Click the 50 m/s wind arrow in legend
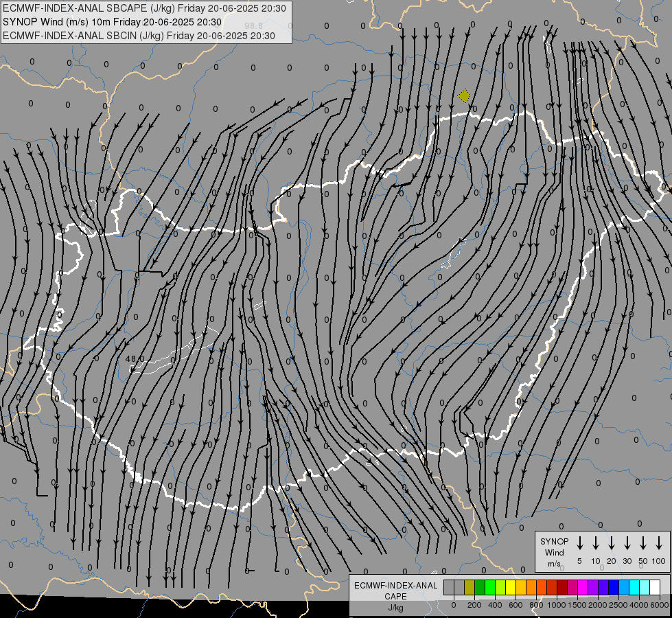The image size is (672, 618). point(643,543)
